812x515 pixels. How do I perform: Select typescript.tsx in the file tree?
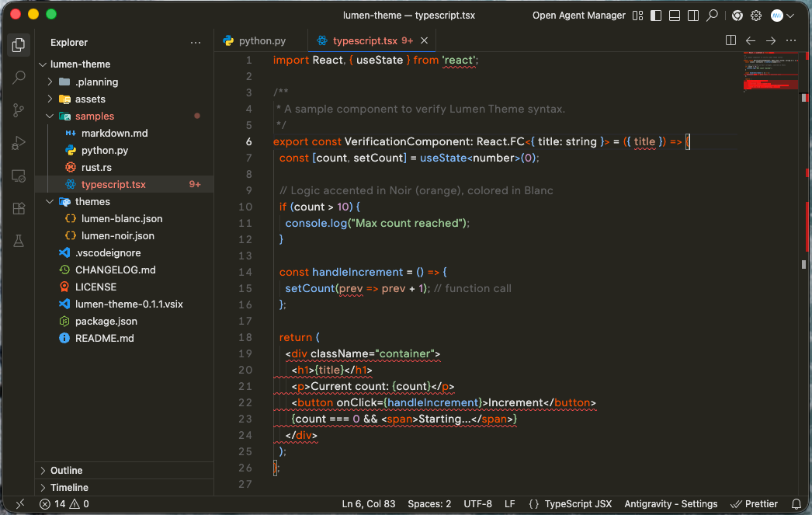[x=124, y=184]
